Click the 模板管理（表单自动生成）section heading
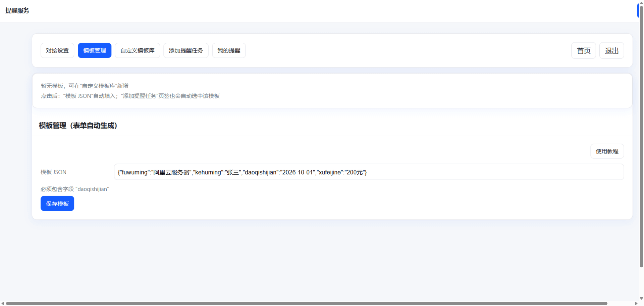Viewport: 644px width, 306px height. click(x=78, y=126)
